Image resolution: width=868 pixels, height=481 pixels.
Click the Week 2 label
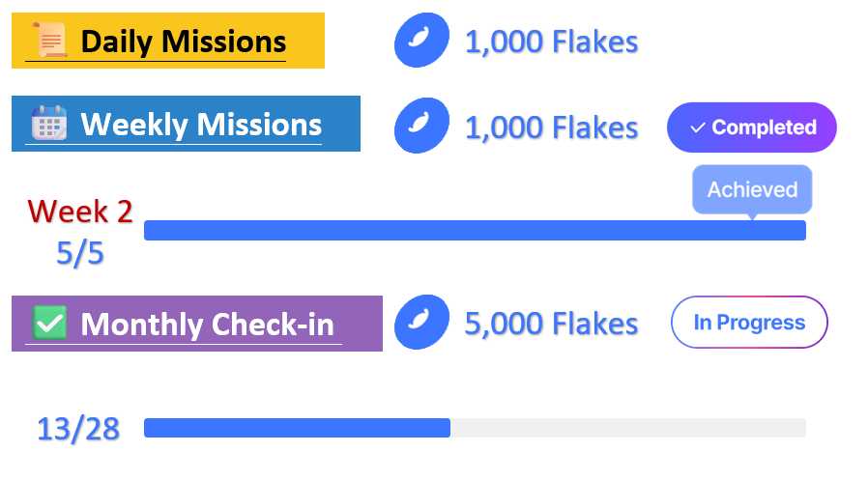80,211
